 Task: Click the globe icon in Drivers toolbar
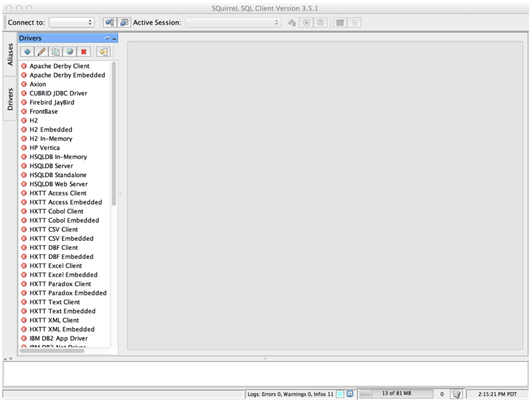coord(70,52)
